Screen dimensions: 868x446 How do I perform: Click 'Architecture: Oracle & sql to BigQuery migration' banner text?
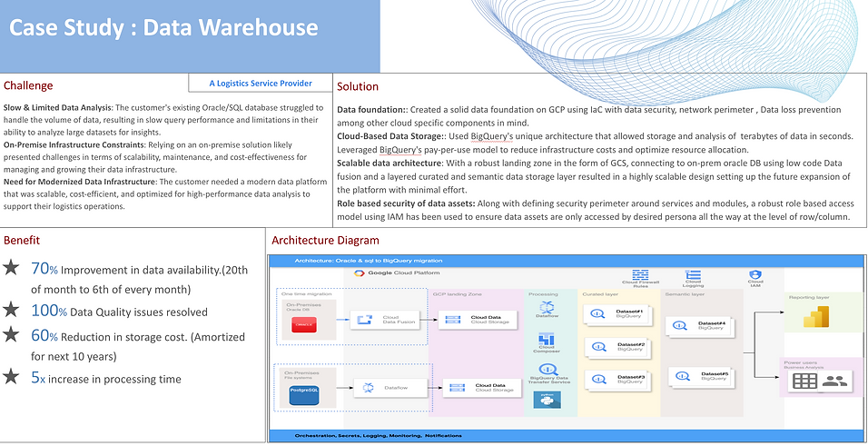point(368,261)
